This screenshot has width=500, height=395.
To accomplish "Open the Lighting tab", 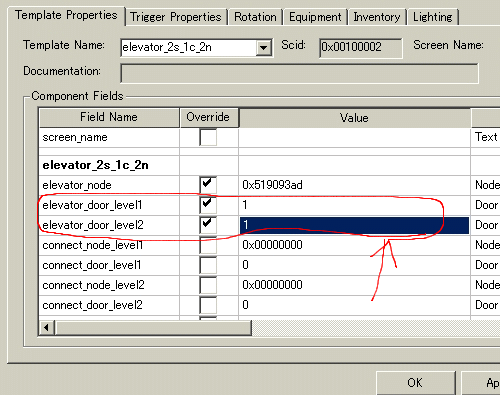I will [433, 17].
